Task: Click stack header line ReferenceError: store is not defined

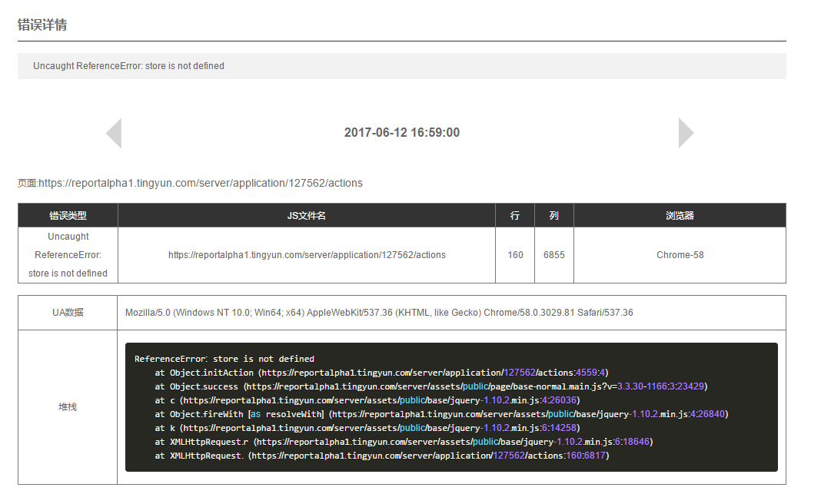Action: pyautogui.click(x=224, y=359)
